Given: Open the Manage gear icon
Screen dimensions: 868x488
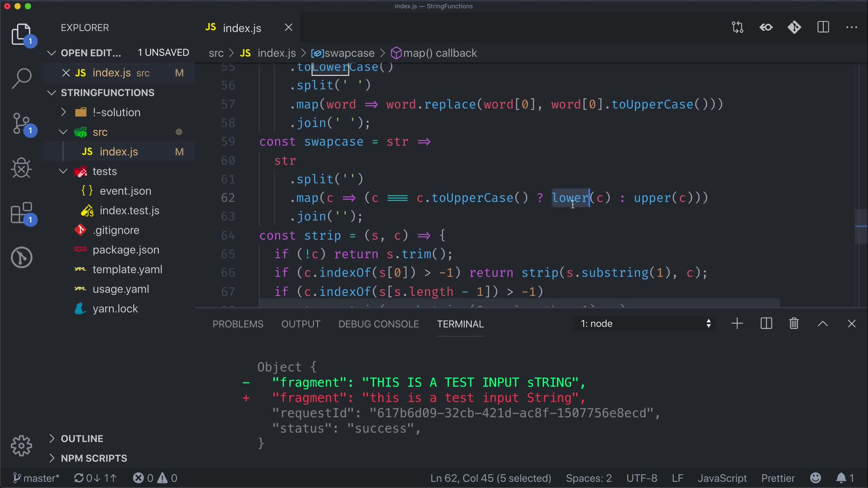Looking at the screenshot, I should [21, 446].
